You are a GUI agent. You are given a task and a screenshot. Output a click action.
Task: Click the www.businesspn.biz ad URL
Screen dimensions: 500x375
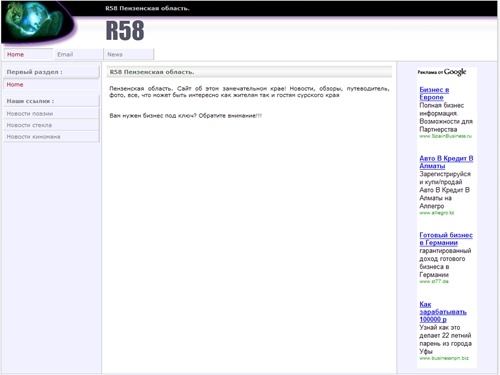pyautogui.click(x=444, y=358)
